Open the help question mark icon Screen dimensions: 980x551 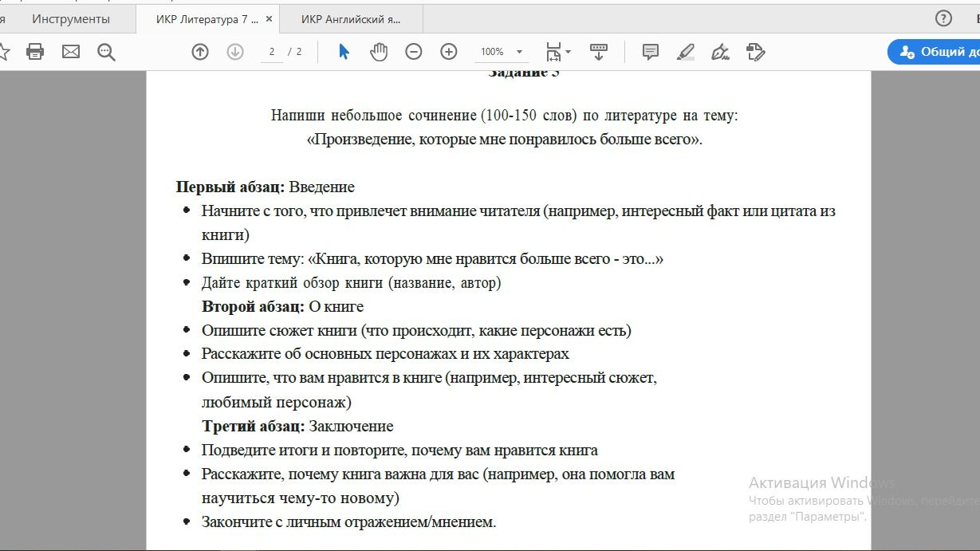click(x=943, y=18)
